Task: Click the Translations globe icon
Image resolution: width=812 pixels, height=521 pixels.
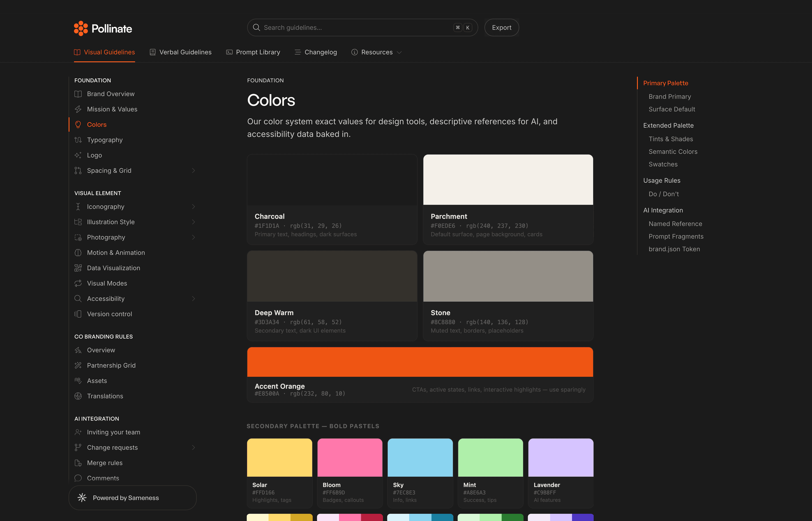Action: pos(78,396)
